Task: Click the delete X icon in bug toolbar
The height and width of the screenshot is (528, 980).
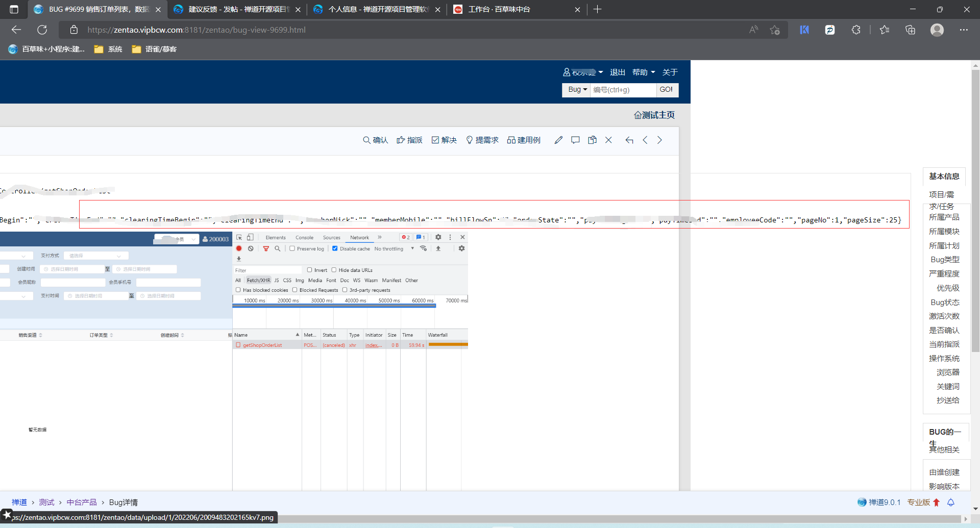Action: click(x=608, y=140)
